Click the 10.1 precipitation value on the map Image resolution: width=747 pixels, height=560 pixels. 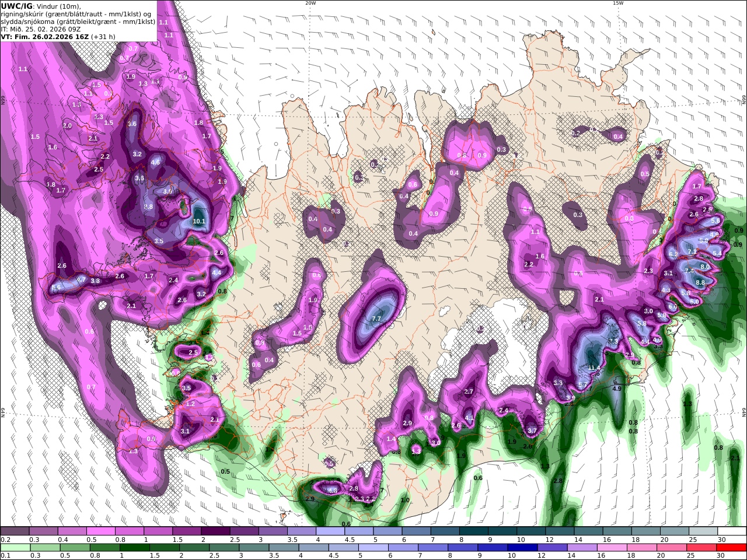199,221
